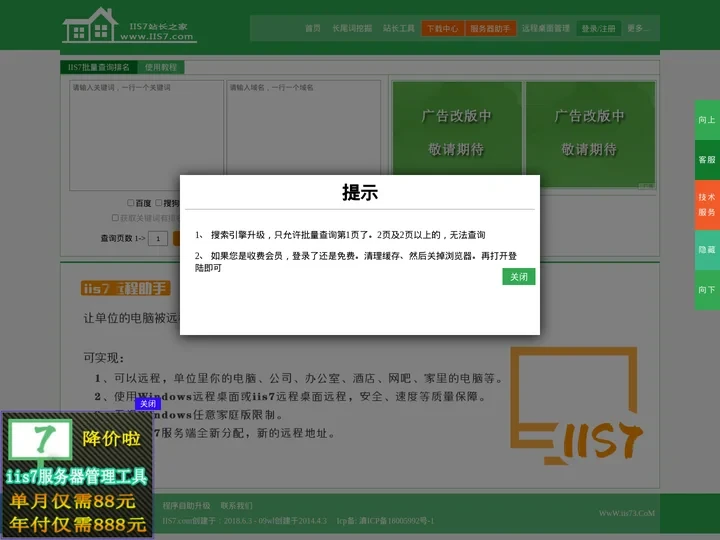The image size is (720, 540).
Task: Open 客服 from the side panel
Action: (x=707, y=160)
